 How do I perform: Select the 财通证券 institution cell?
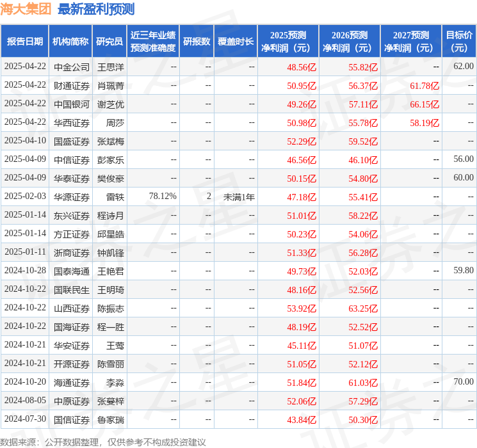coord(72,86)
